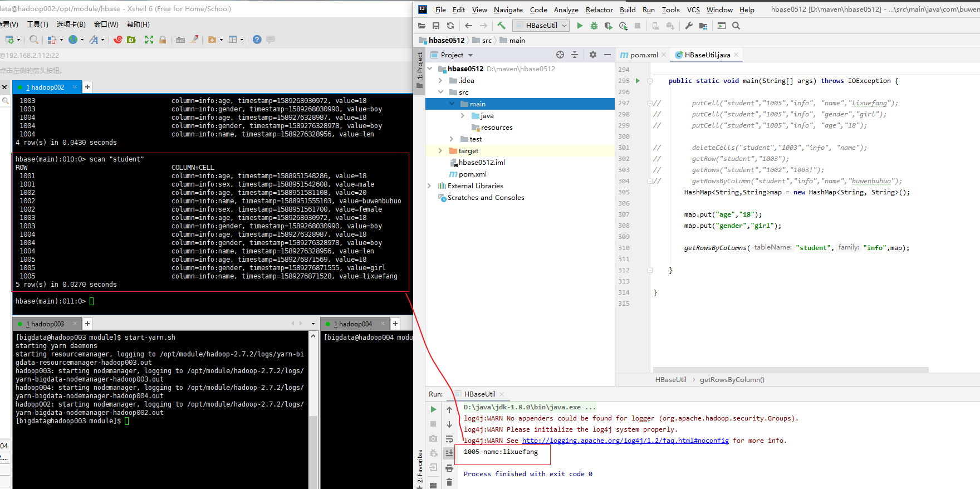This screenshot has height=489, width=980.
Task: Click the Up stack trace arrow in Run panel
Action: click(449, 409)
